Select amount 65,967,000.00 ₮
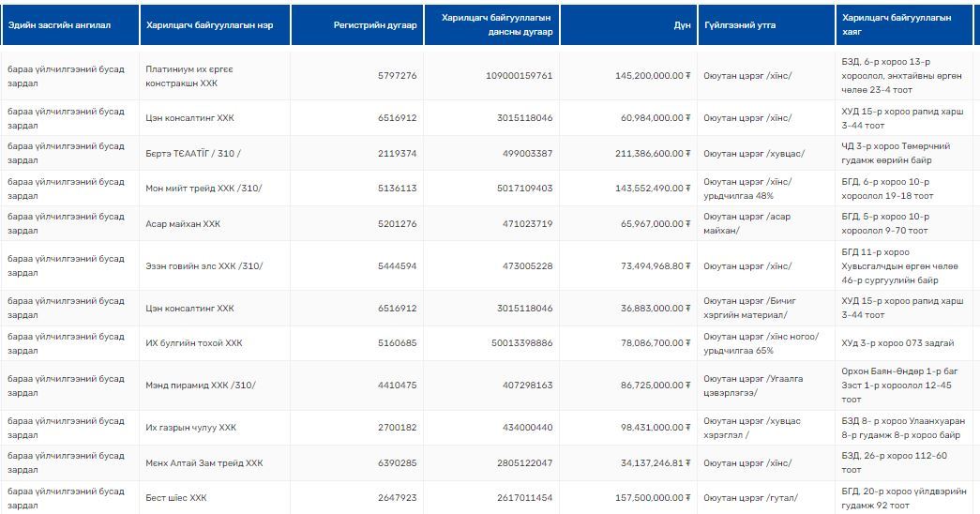 point(656,224)
